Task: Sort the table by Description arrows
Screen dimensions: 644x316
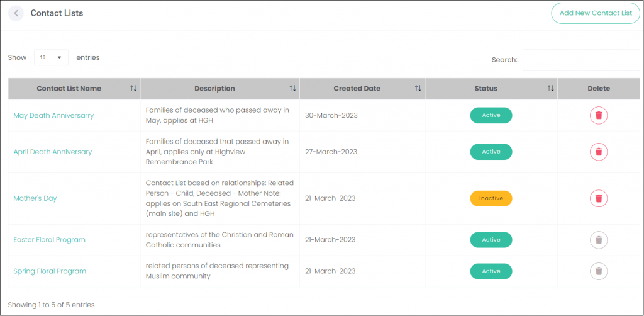Action: pos(292,88)
